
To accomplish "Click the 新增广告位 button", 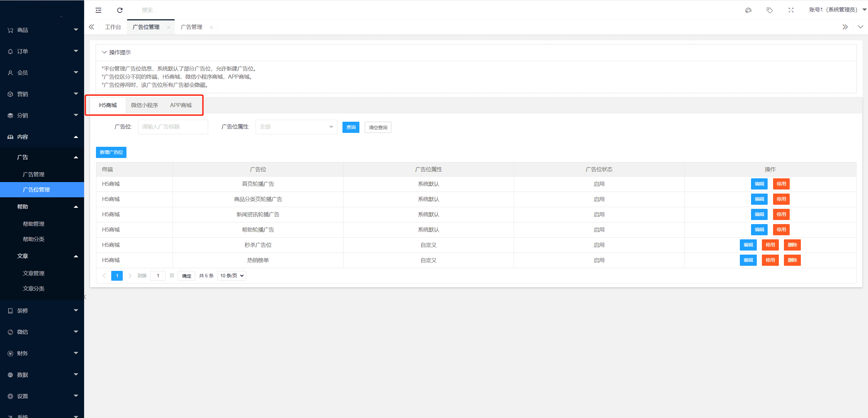I will pos(111,152).
